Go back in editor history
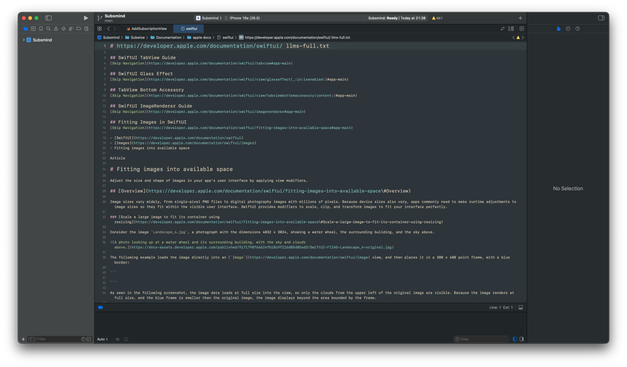This screenshot has height=367, width=627. pos(108,29)
